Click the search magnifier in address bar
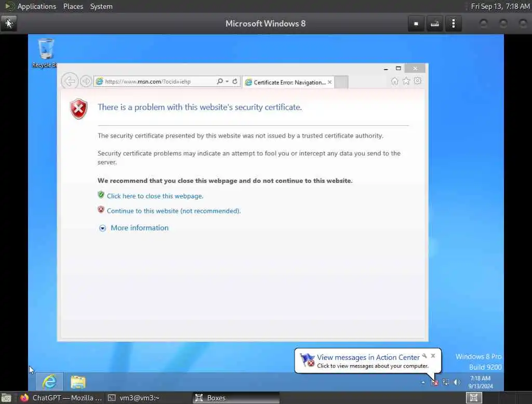Image resolution: width=532 pixels, height=404 pixels. click(x=220, y=82)
